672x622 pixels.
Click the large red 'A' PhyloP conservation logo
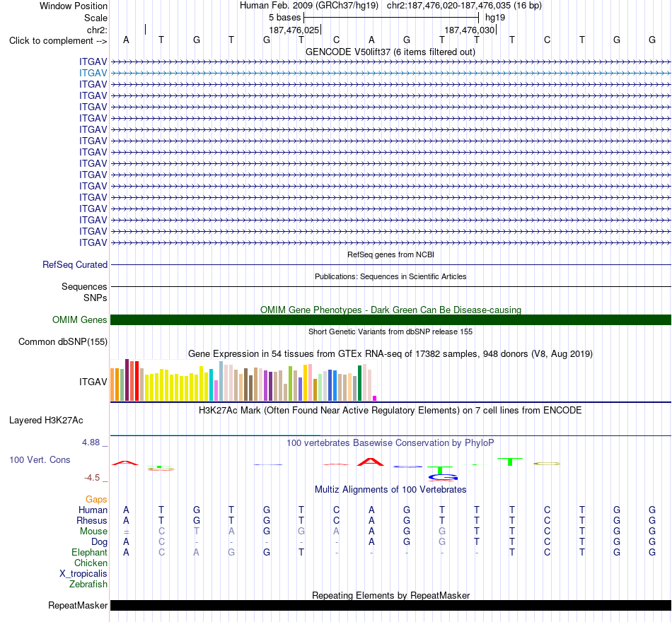[371, 462]
